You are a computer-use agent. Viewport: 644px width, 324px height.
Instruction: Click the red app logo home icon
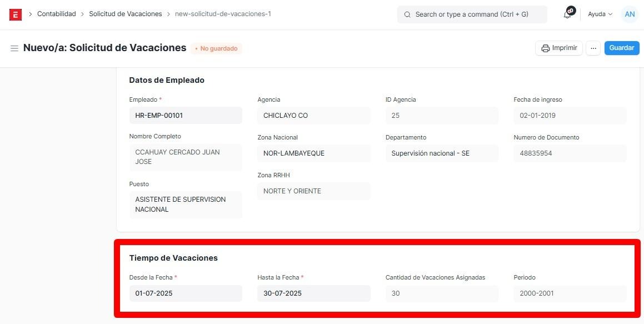point(16,14)
